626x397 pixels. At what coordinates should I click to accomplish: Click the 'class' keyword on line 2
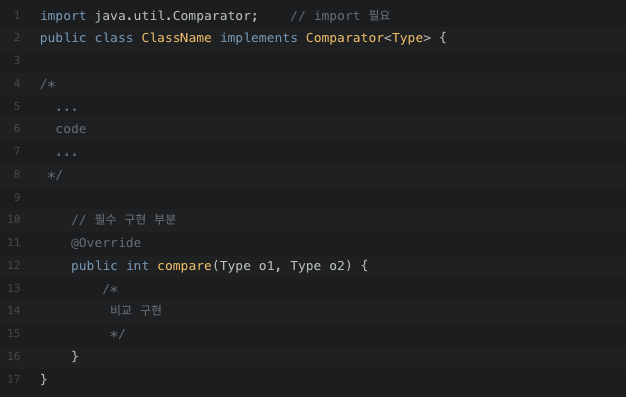click(x=114, y=38)
